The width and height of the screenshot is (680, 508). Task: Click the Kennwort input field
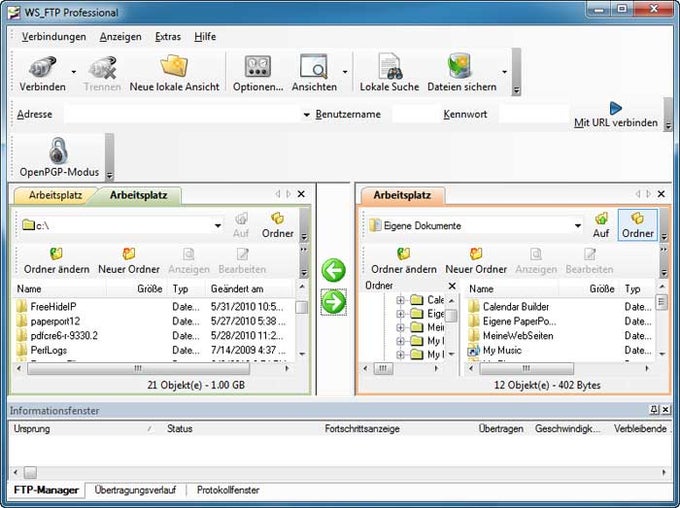pyautogui.click(x=534, y=115)
